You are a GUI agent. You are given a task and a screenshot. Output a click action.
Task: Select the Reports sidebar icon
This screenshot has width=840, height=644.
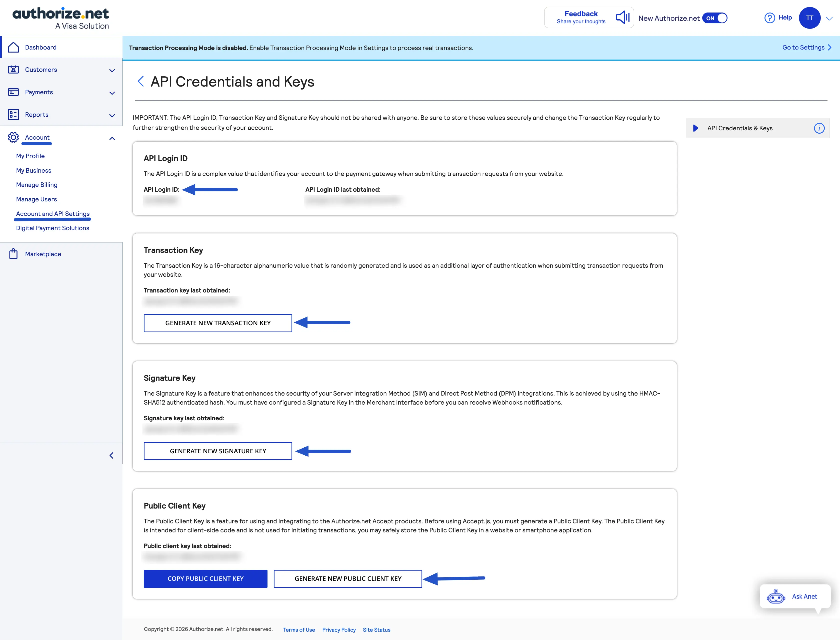point(14,114)
